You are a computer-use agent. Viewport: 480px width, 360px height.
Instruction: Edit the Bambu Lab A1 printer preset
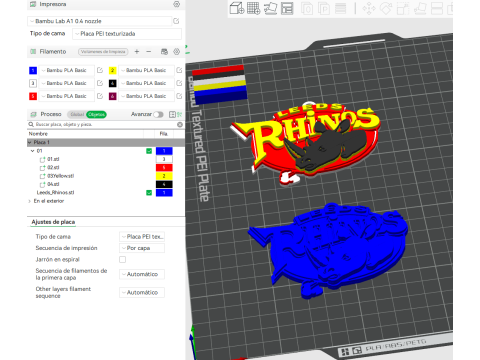pyautogui.click(x=176, y=21)
